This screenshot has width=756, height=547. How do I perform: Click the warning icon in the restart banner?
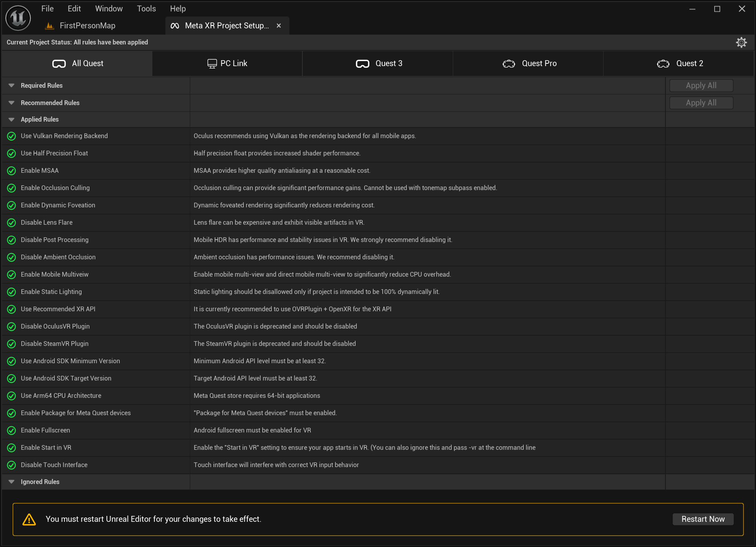click(x=29, y=519)
